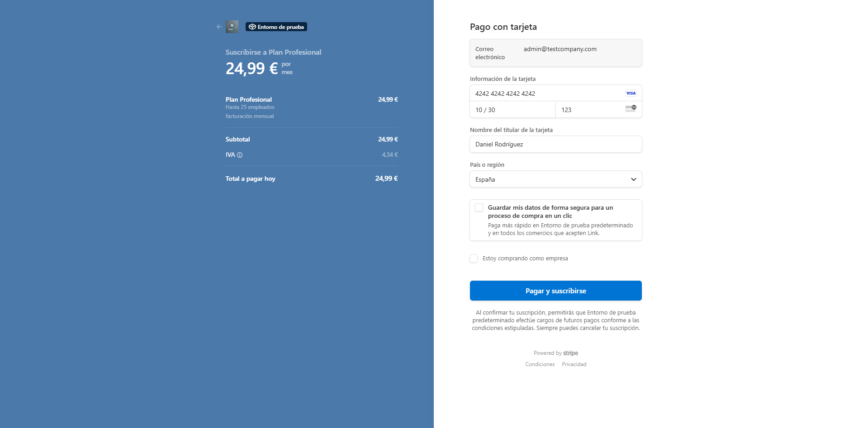
Task: Click the large 24,99 € monthly price
Action: [x=252, y=68]
